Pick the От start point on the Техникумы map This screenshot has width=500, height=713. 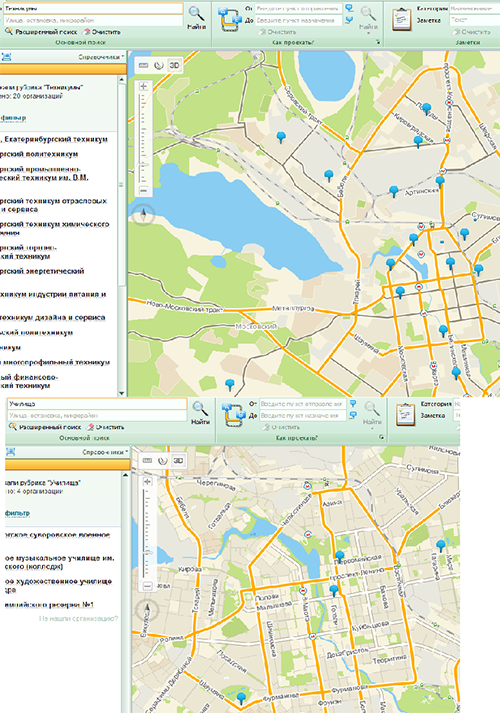349,8
